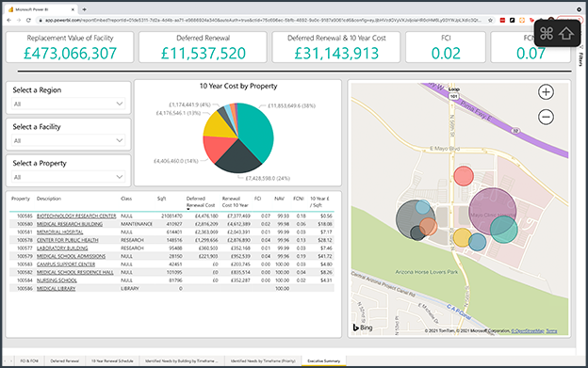
Task: Open Identified Needs by Building by Timeframe tab
Action: click(x=182, y=360)
